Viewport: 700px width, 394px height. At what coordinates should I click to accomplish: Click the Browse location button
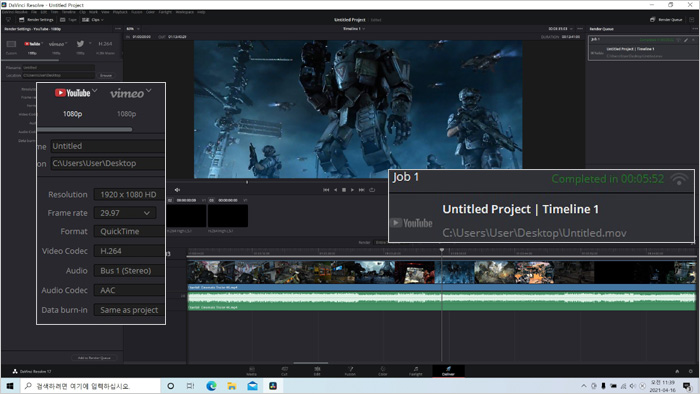[106, 75]
